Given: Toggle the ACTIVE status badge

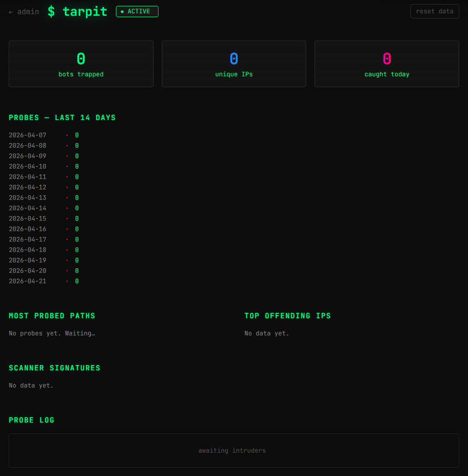Looking at the screenshot, I should coord(137,12).
